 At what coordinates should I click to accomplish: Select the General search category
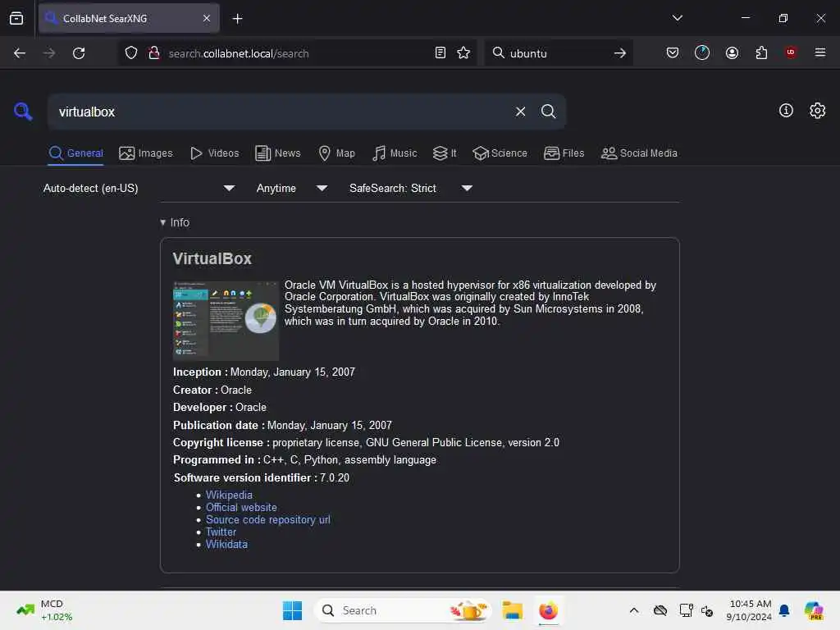[x=76, y=153]
